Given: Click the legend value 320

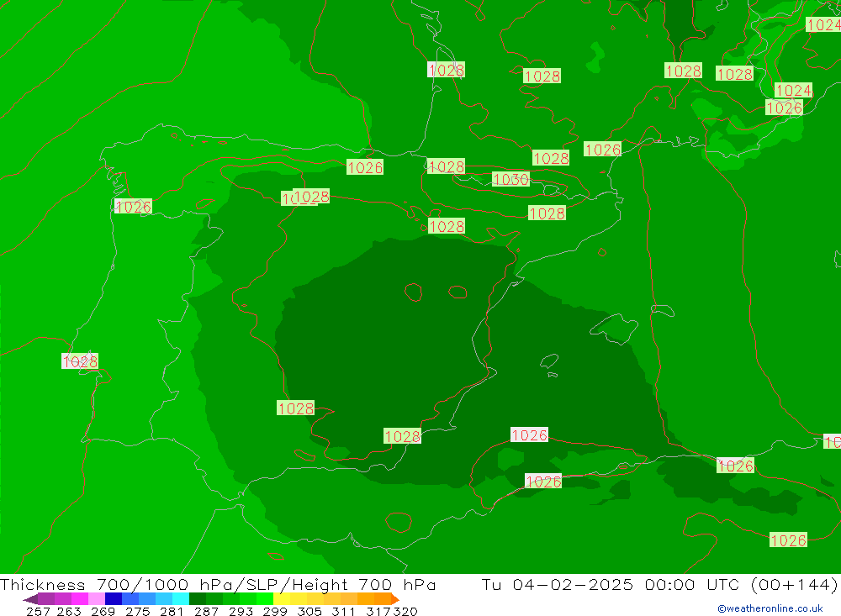Looking at the screenshot, I should point(405,611).
